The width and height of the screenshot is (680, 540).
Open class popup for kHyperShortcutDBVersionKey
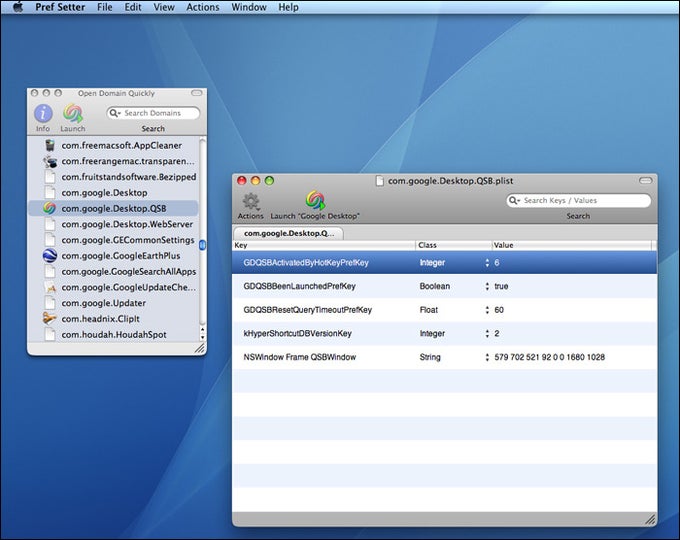click(x=487, y=334)
